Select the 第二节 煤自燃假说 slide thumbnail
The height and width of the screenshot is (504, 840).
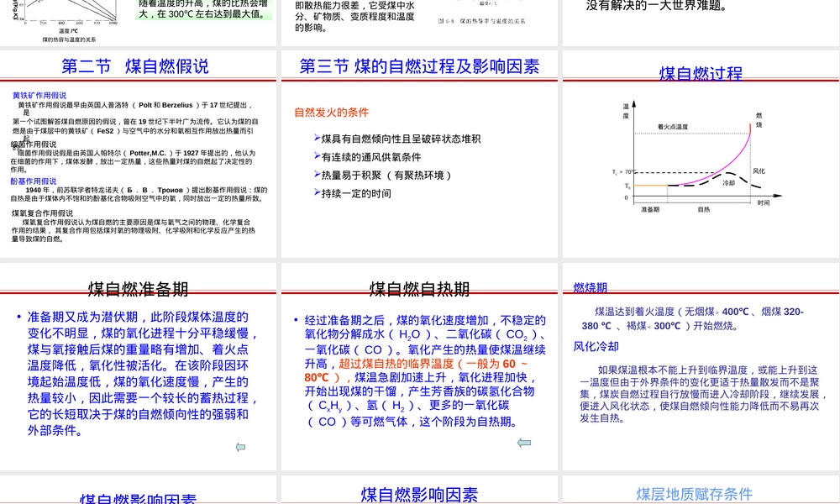[139, 155]
